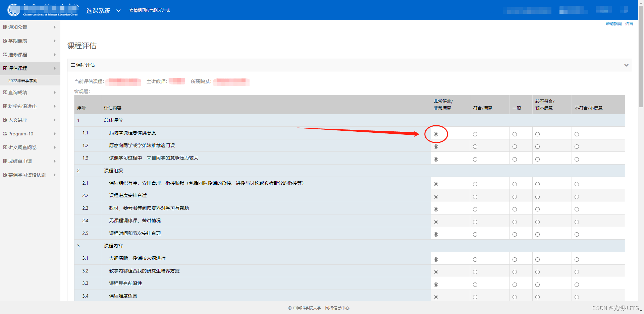Click the hamburger icon in 课程评估 panel header
This screenshot has width=644, height=314.
point(73,65)
